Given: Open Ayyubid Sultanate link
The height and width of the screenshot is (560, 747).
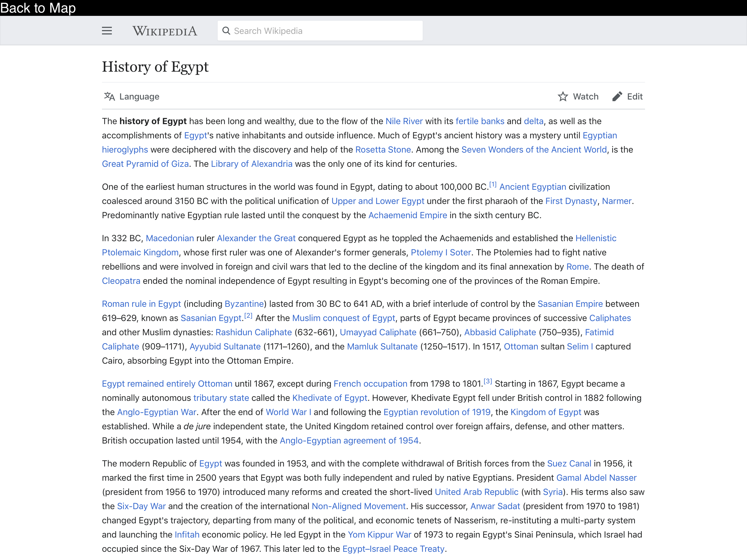Looking at the screenshot, I should (x=225, y=346).
